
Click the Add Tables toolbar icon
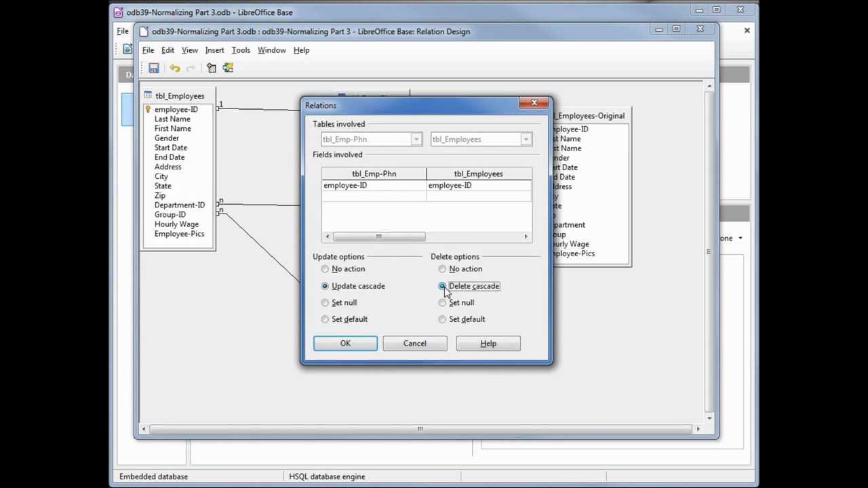(212, 68)
